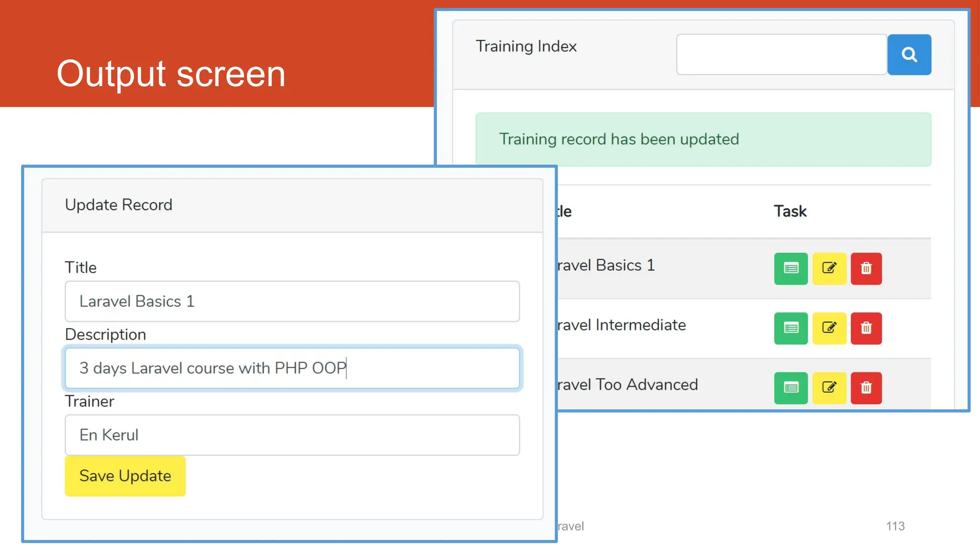Click the Training Index search box
The image size is (980, 551).
pos(781,55)
